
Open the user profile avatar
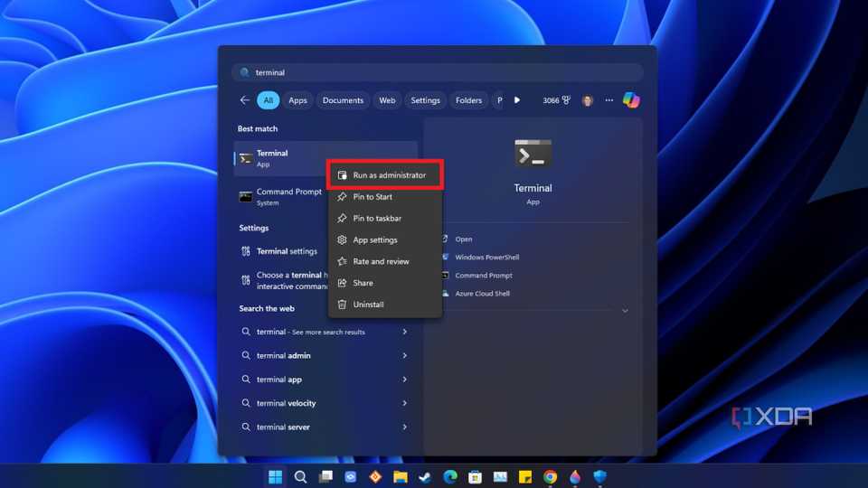pos(588,100)
